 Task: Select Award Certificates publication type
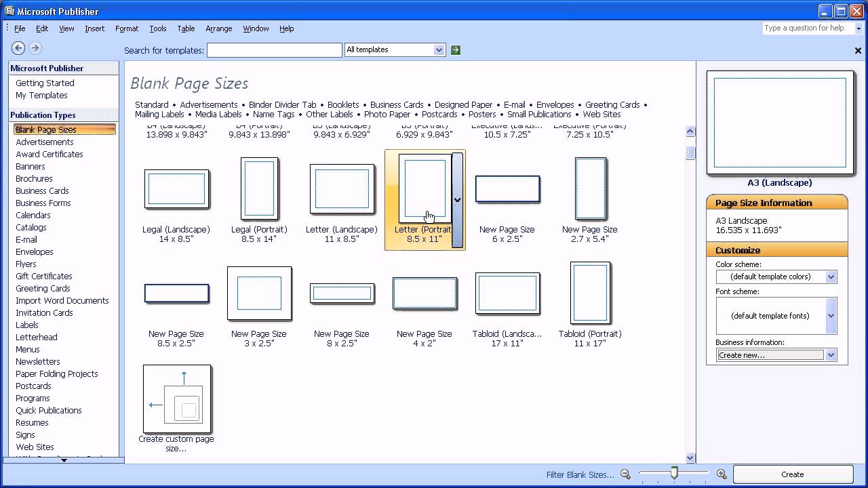50,154
